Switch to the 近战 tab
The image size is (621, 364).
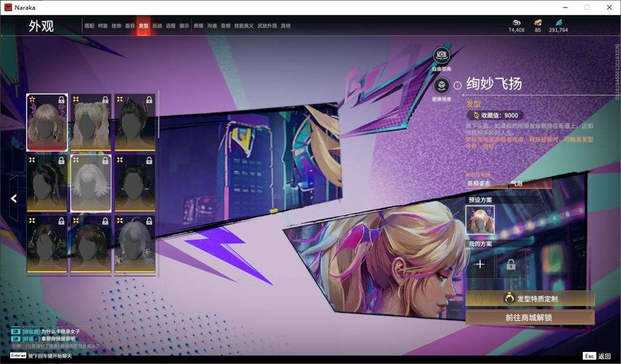157,26
